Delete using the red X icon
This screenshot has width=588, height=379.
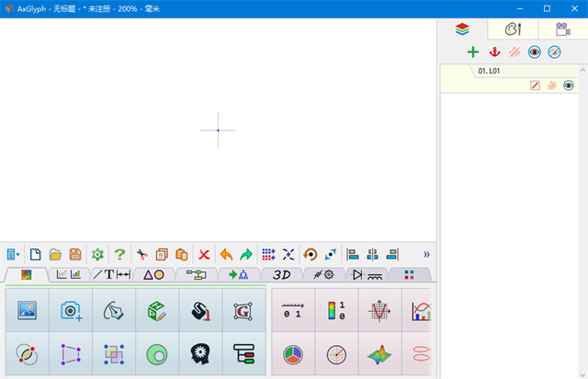pos(204,254)
